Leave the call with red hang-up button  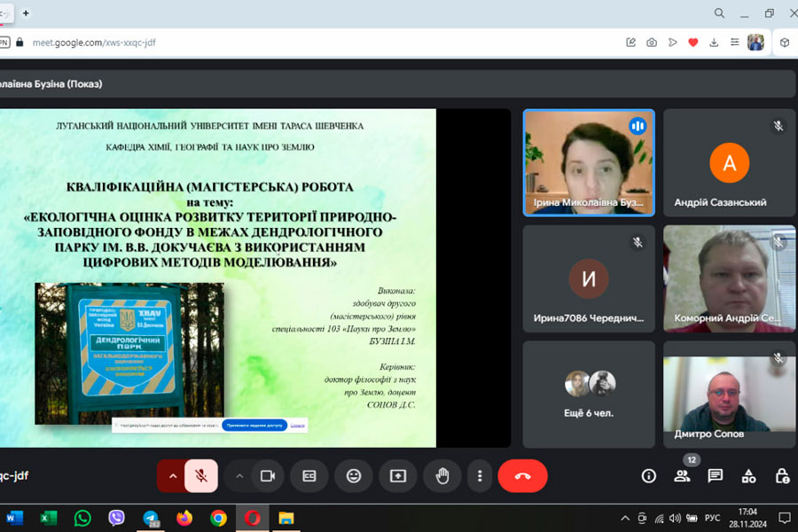coord(522,476)
